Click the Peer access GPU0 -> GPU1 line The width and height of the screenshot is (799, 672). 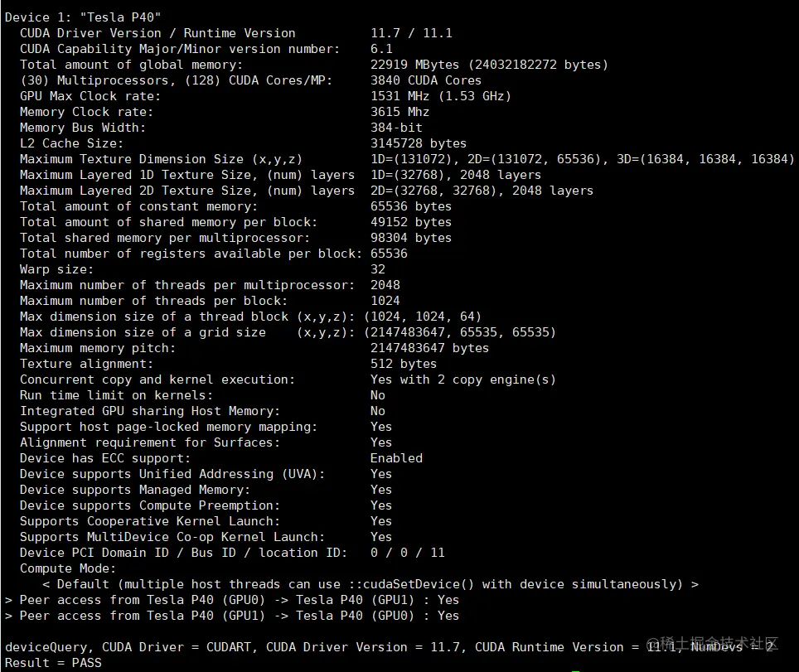[232, 600]
